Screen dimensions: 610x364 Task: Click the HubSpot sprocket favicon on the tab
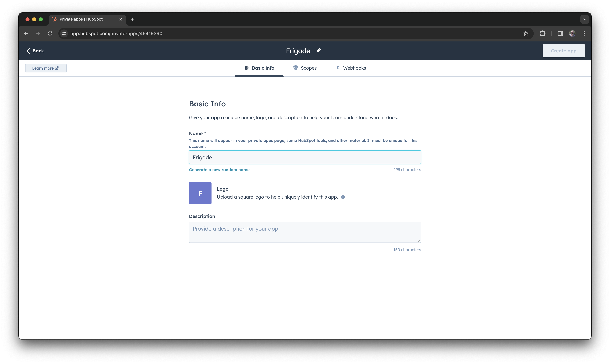(x=54, y=19)
